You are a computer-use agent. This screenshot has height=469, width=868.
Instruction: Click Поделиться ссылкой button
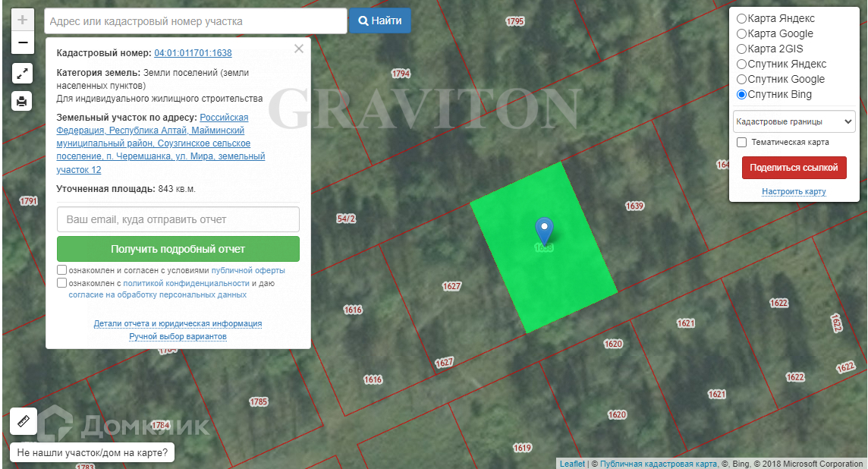tap(794, 168)
